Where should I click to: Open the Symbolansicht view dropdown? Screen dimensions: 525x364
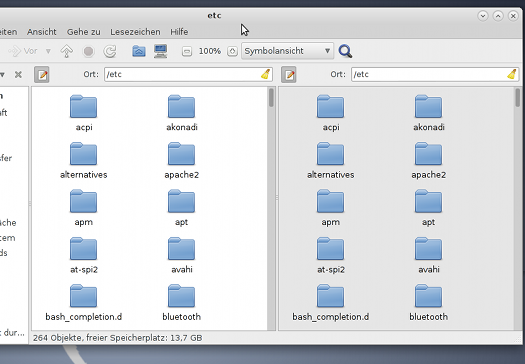(x=287, y=51)
